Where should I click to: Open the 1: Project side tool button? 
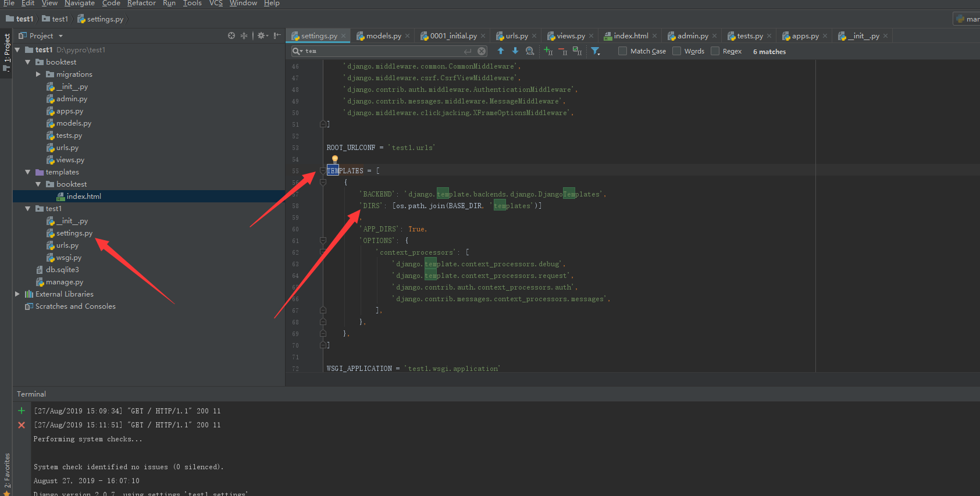(6, 52)
